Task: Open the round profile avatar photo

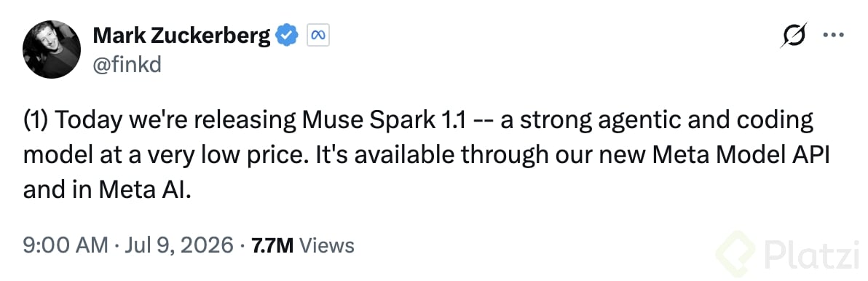Action: coord(52,50)
